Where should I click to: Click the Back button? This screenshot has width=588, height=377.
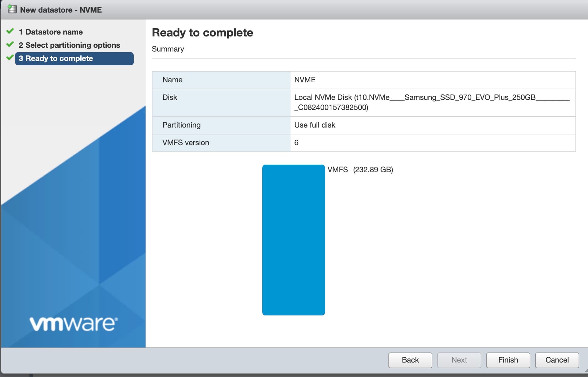pos(410,360)
